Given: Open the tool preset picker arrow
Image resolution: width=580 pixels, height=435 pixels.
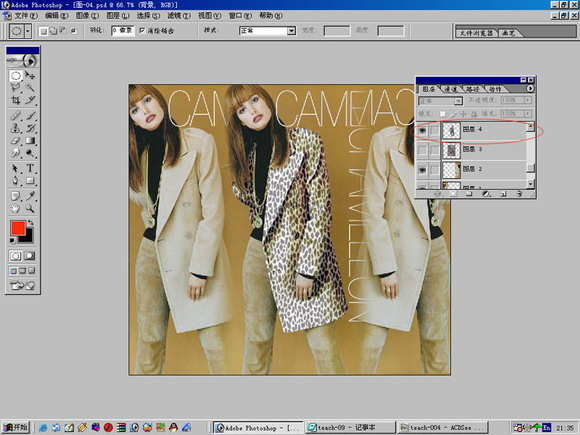Looking at the screenshot, I should click(x=28, y=31).
